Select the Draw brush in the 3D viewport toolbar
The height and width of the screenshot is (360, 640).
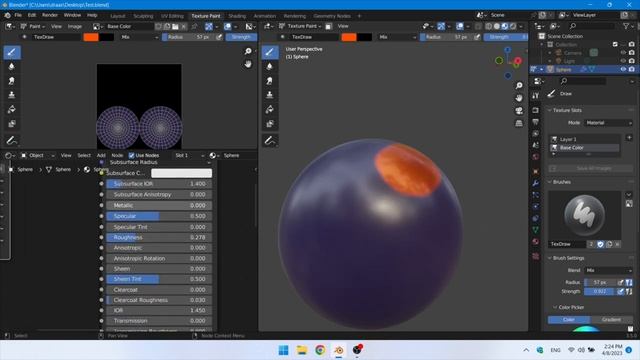point(269,52)
